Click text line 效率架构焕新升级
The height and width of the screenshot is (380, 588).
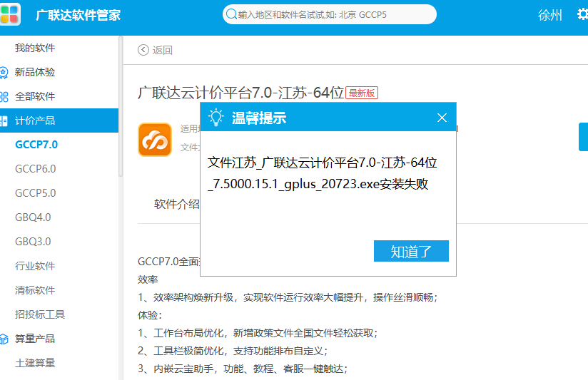coord(288,297)
